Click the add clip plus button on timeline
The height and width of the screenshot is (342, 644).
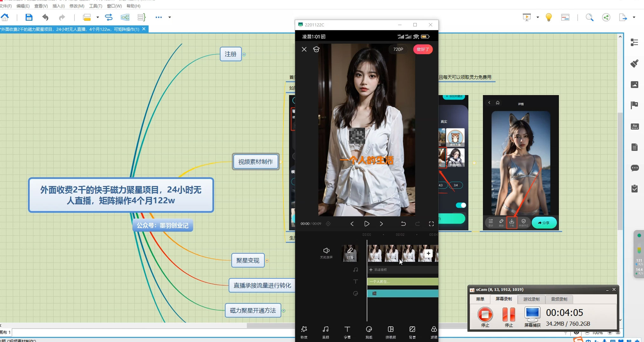point(428,253)
